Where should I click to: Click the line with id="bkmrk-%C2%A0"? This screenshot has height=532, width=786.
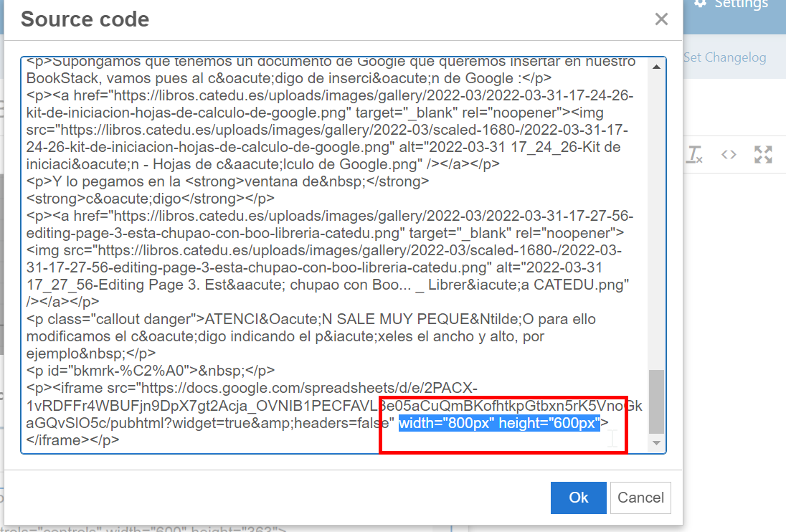[x=151, y=371]
